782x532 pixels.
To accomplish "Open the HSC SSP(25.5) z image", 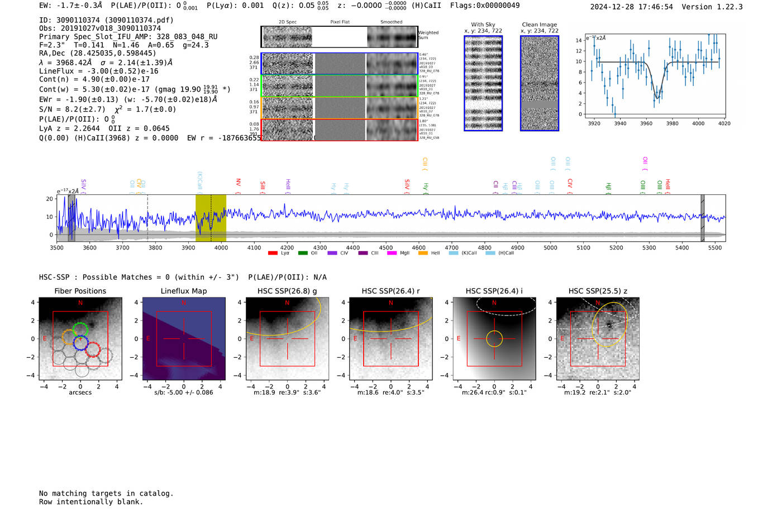I will 598,339.
